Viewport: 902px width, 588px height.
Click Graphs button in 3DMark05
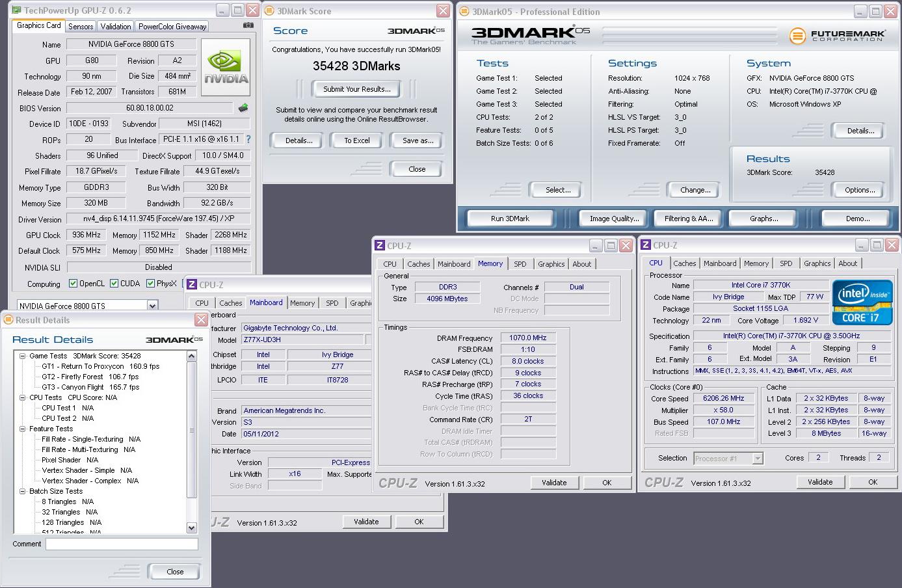coord(763,219)
